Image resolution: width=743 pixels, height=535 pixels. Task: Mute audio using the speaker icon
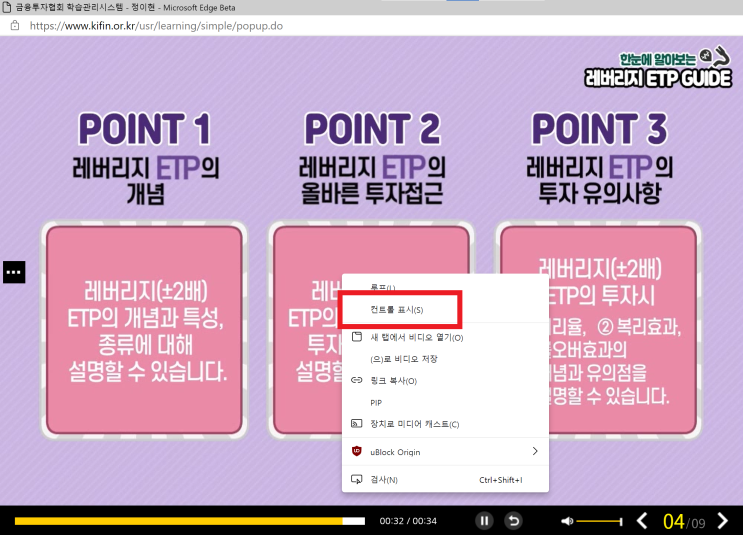point(567,521)
